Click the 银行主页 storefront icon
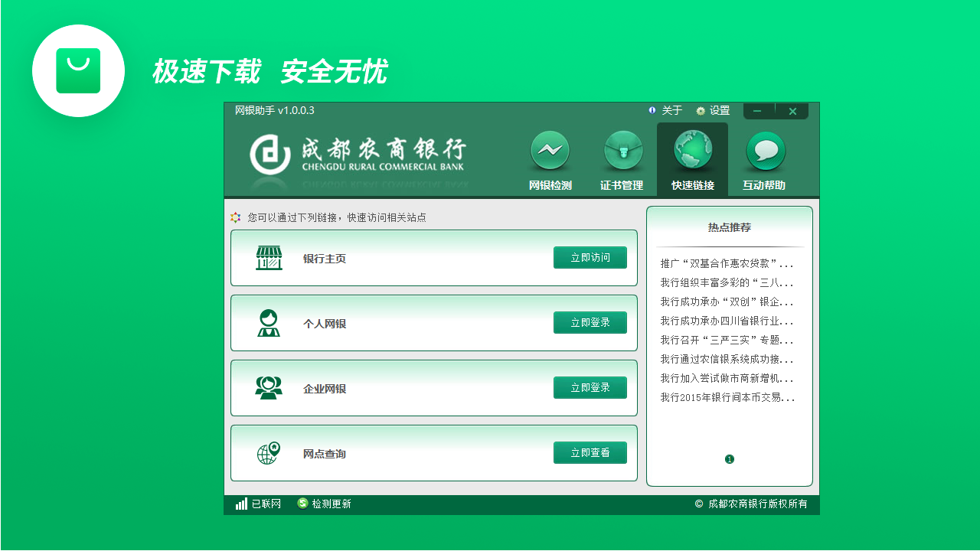 (268, 257)
